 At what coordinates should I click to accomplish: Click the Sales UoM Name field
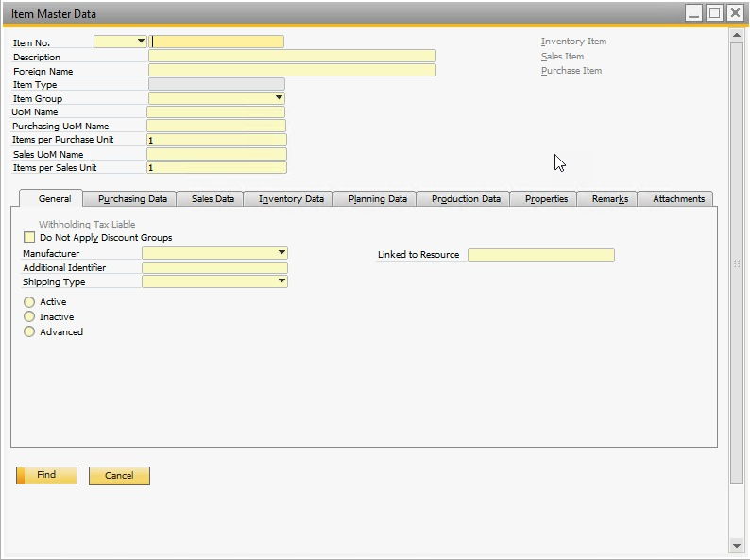click(x=216, y=154)
